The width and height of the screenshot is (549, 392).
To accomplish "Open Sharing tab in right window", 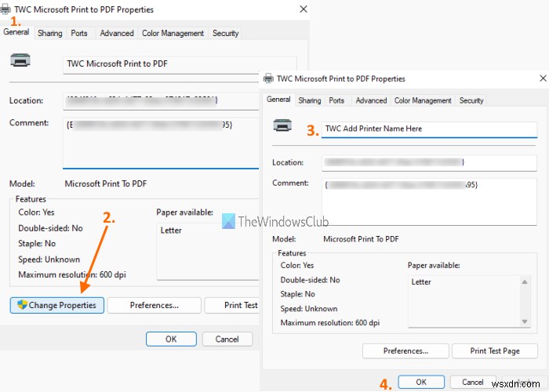I will [x=310, y=100].
